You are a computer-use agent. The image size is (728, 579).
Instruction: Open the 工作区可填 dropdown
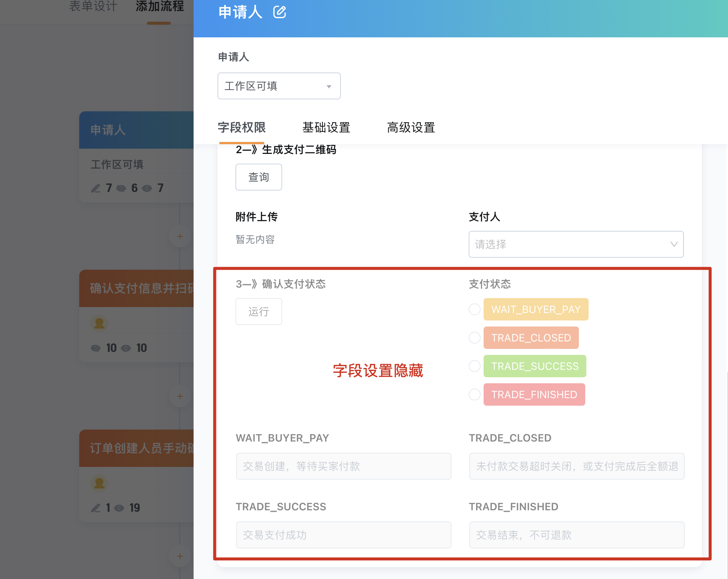tap(279, 86)
